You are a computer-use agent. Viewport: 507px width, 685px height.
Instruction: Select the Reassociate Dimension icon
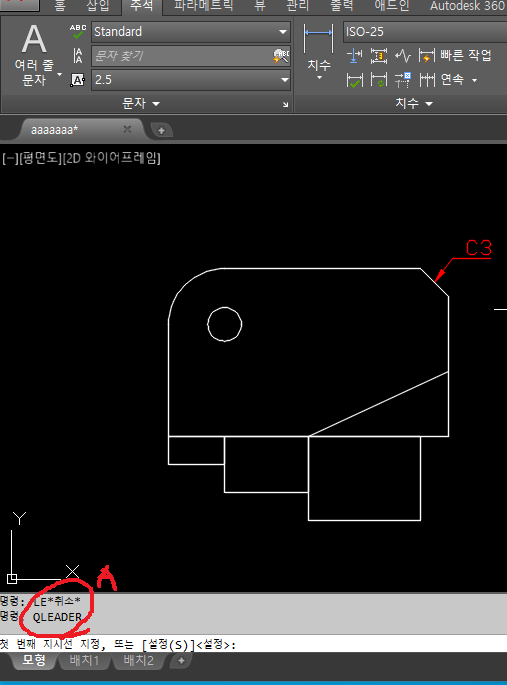(403, 80)
